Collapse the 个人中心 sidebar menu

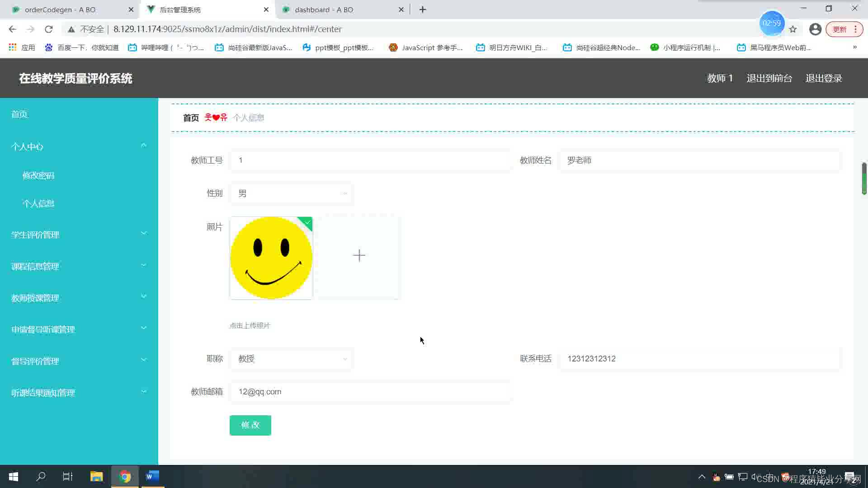point(79,146)
